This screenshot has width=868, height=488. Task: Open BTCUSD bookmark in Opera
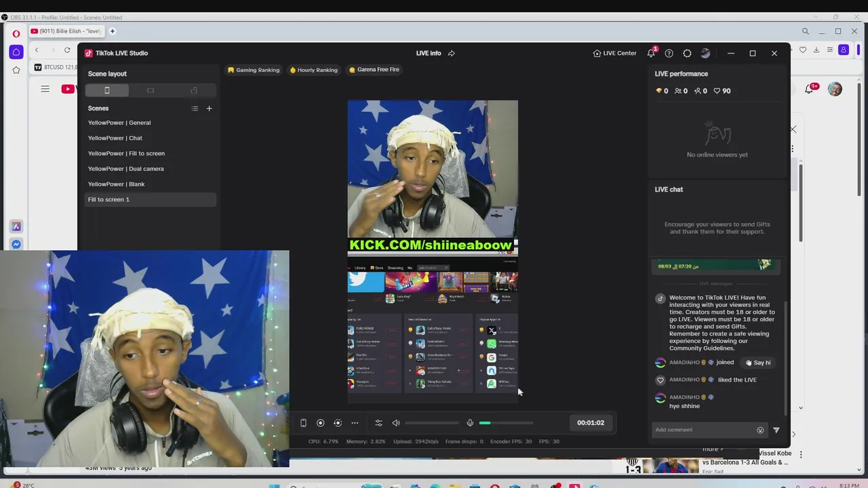point(55,67)
